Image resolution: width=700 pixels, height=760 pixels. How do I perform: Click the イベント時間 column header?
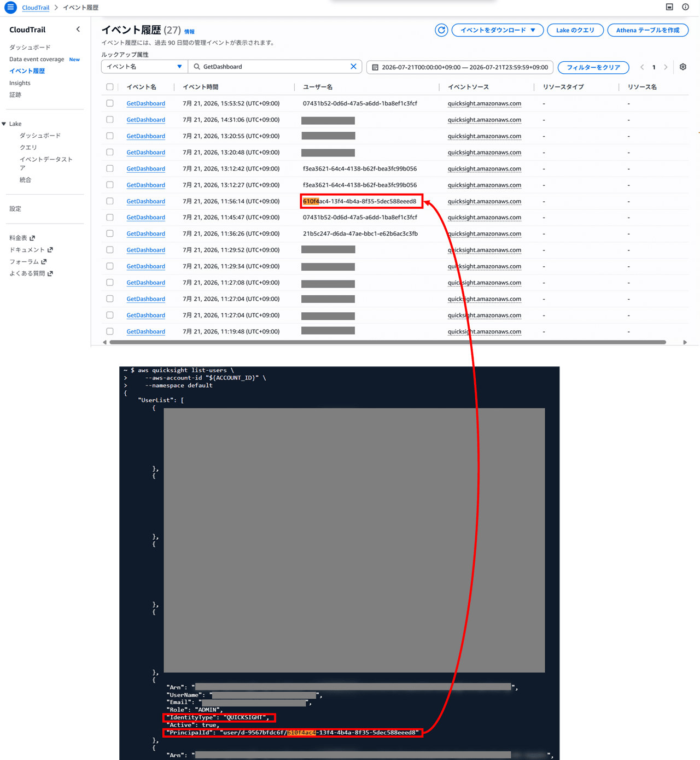coord(201,87)
